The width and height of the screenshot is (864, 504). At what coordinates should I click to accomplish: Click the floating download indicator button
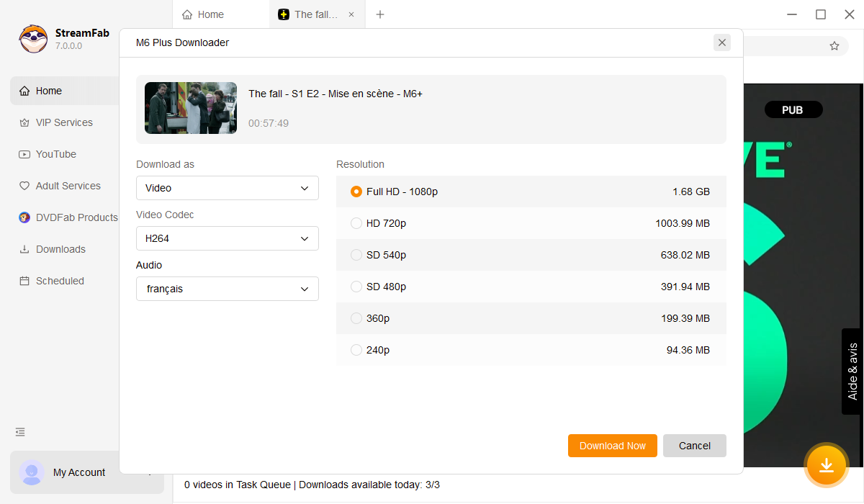(x=826, y=465)
